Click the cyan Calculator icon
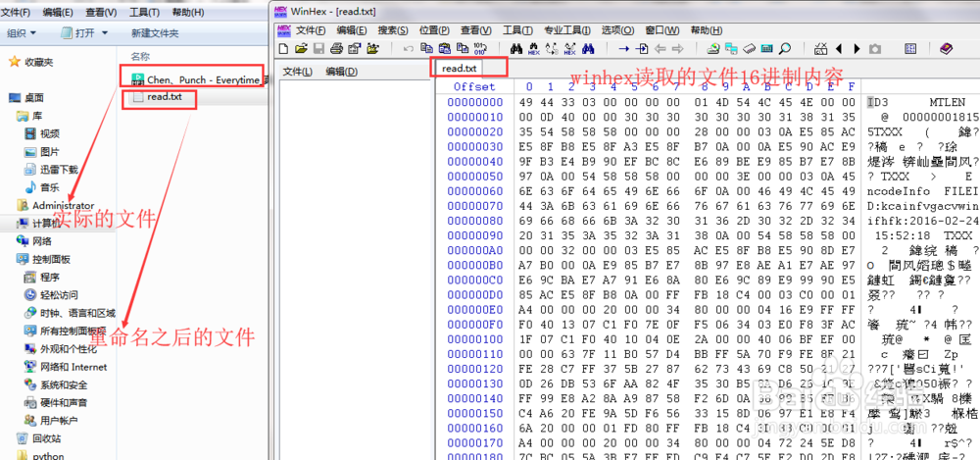980x460 pixels. tap(767, 48)
